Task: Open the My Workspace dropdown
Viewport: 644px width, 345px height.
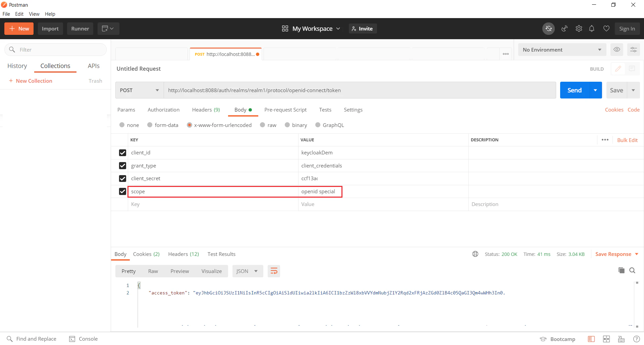Action: (316, 29)
